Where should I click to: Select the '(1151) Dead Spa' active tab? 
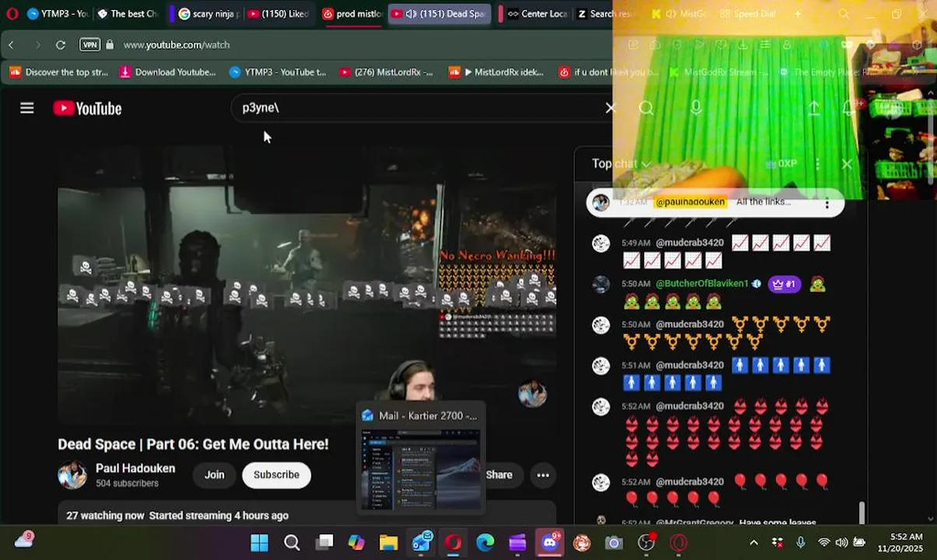tap(439, 13)
